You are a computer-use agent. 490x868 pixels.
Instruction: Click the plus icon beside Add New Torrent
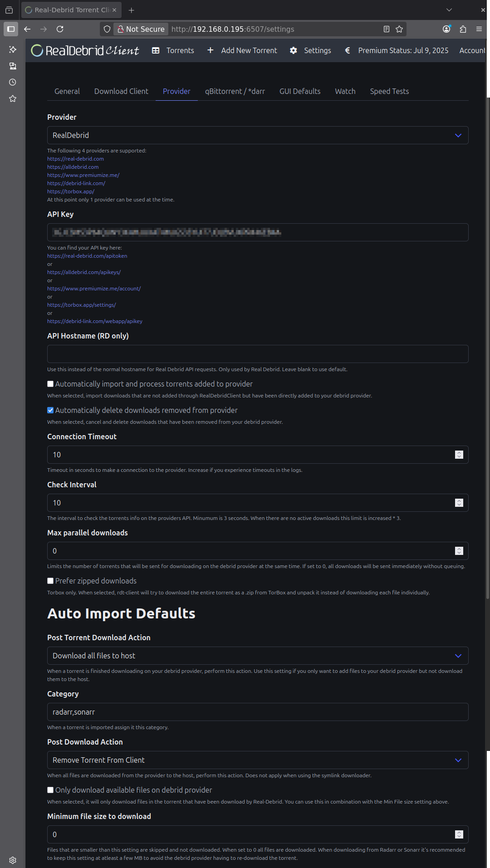coord(211,50)
